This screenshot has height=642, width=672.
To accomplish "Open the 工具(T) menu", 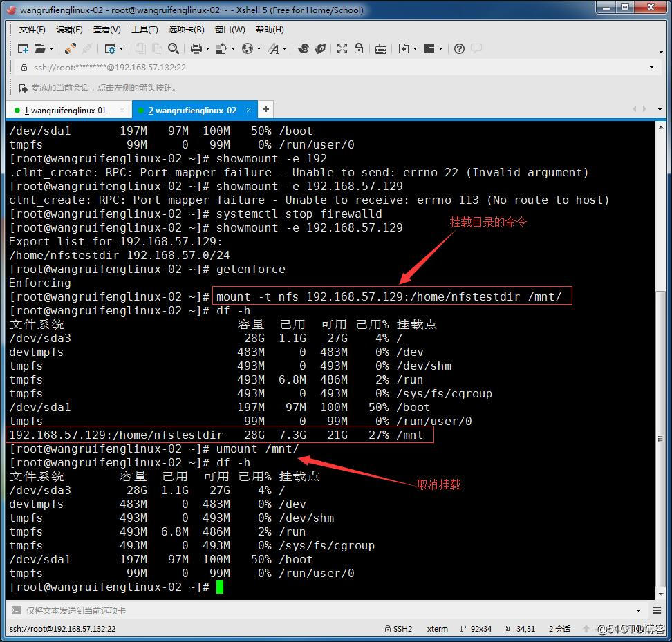I will pyautogui.click(x=144, y=30).
